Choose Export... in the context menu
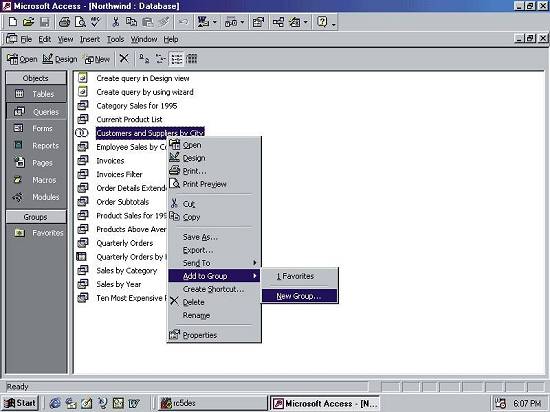 [x=214, y=250]
